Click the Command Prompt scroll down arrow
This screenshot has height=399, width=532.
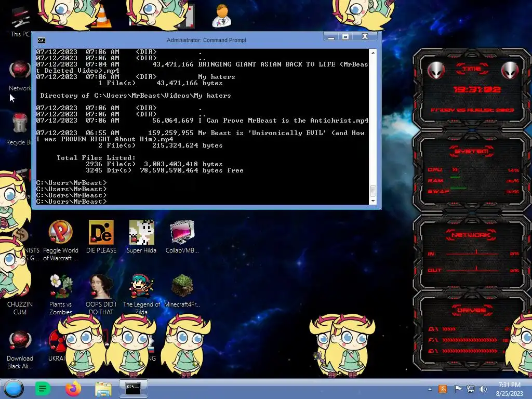pyautogui.click(x=373, y=201)
